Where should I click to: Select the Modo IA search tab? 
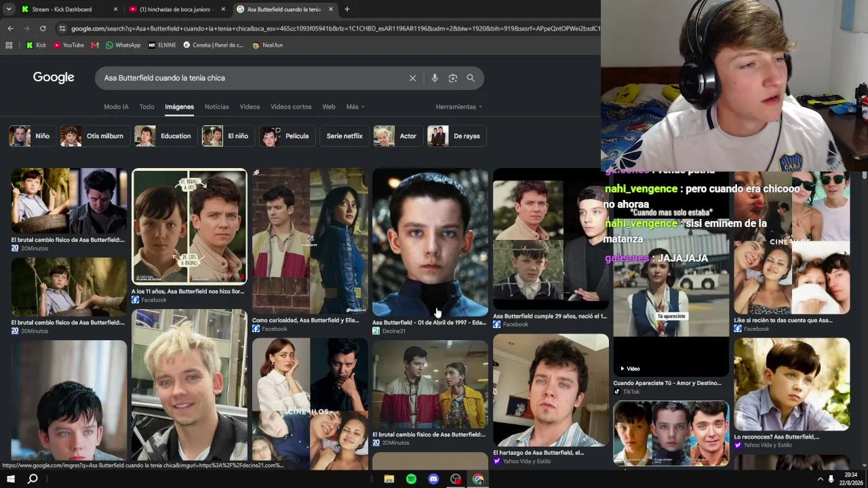pyautogui.click(x=116, y=107)
